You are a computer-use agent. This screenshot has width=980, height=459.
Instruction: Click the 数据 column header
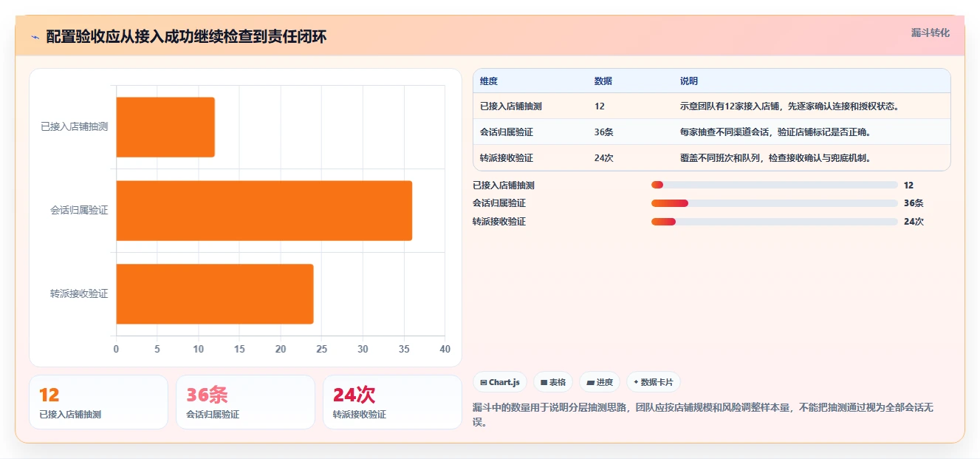[603, 81]
